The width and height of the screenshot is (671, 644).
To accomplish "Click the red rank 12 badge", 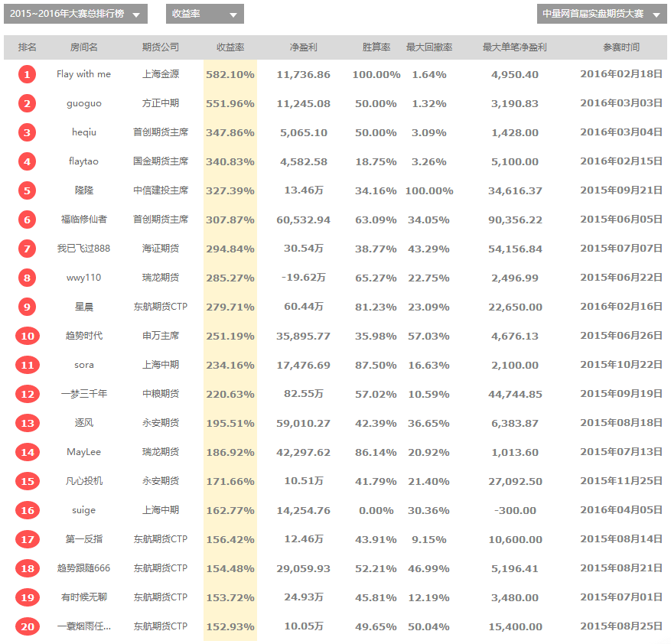I will pyautogui.click(x=28, y=394).
